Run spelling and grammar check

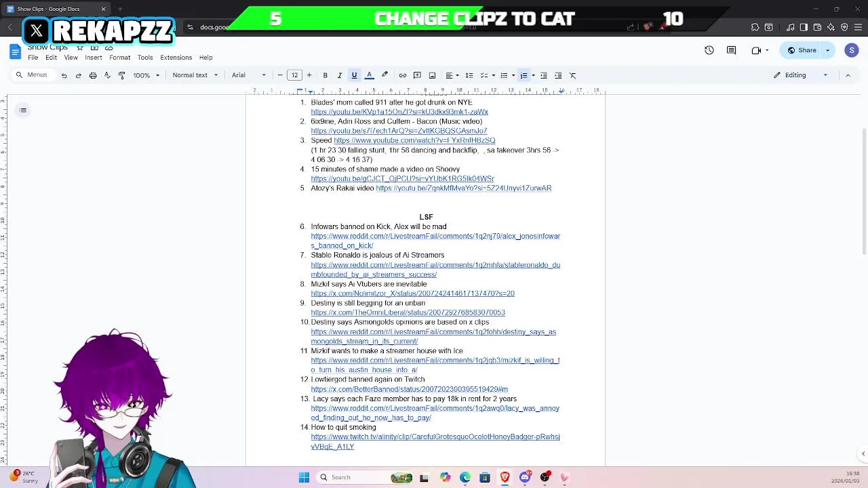(107, 75)
